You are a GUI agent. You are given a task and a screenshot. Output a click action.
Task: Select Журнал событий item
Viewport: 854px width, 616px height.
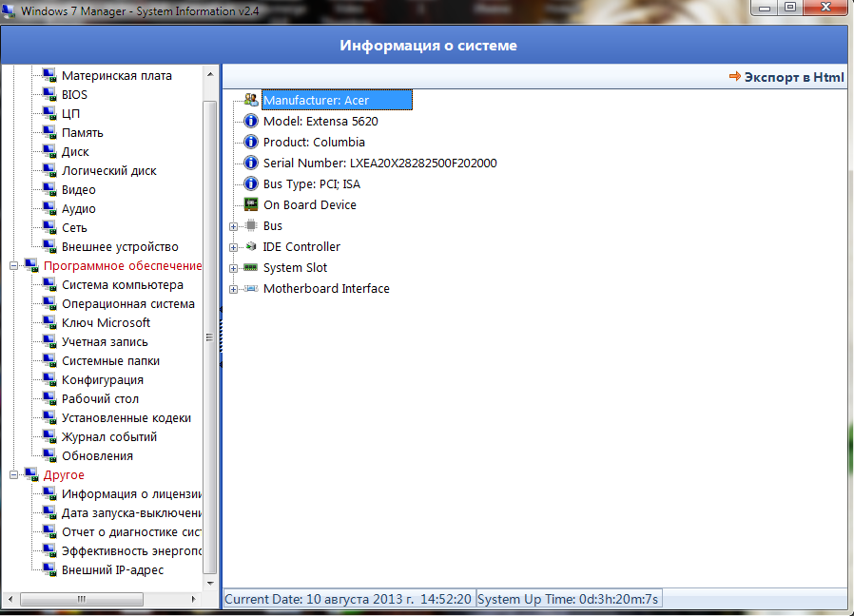tap(109, 437)
